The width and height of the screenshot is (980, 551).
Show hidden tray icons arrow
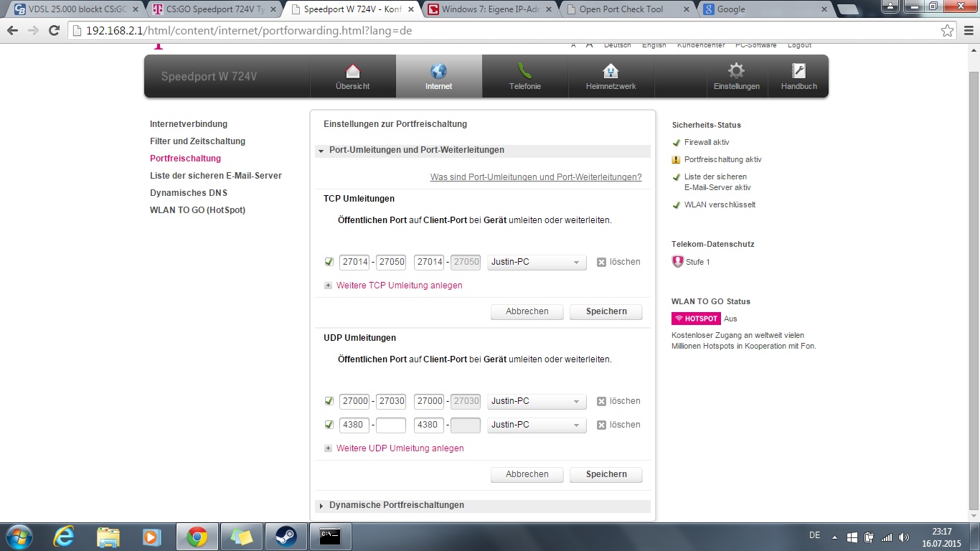[834, 537]
